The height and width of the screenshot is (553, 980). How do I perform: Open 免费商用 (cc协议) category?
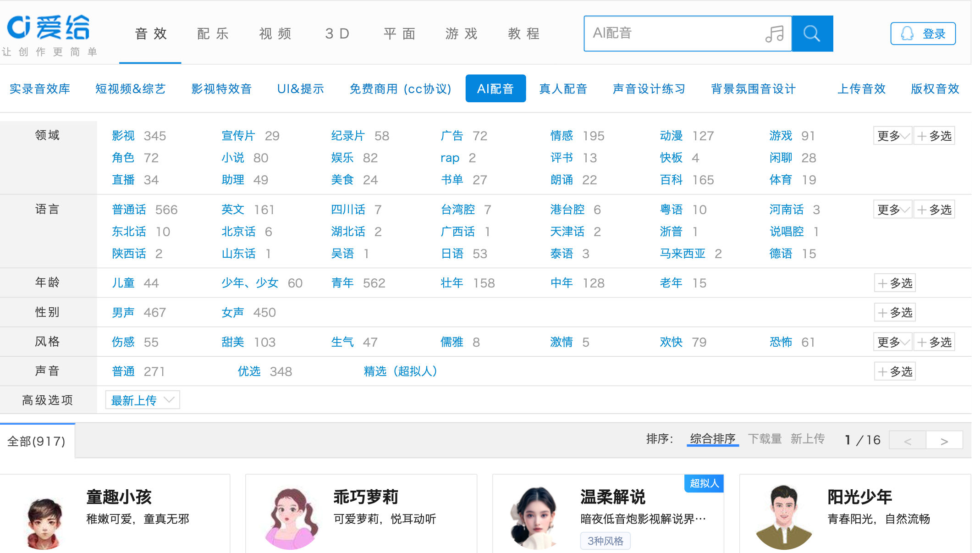click(x=400, y=88)
